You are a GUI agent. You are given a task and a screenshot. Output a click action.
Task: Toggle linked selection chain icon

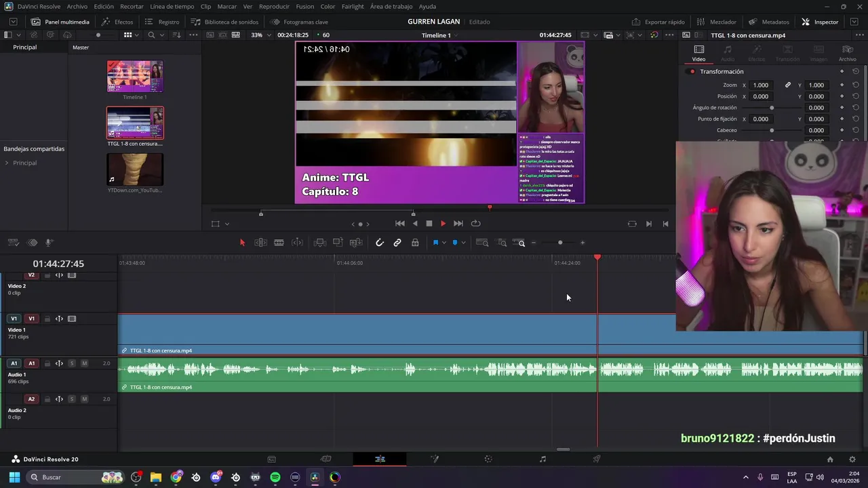coord(397,243)
